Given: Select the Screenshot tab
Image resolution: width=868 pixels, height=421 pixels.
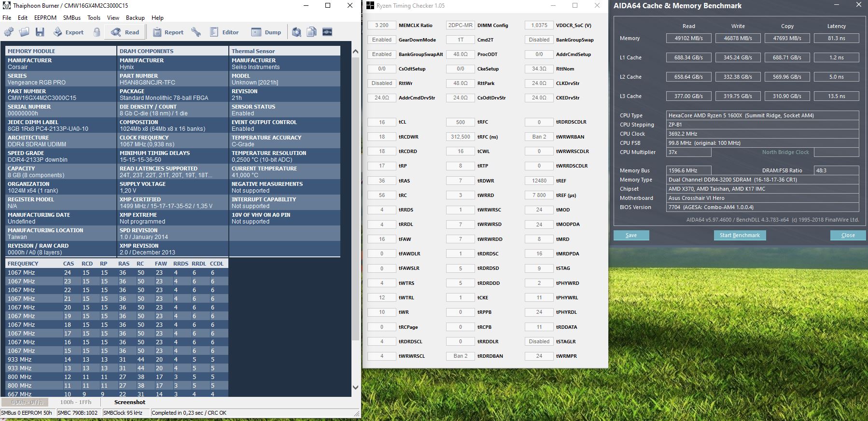Looking at the screenshot, I should pos(130,402).
